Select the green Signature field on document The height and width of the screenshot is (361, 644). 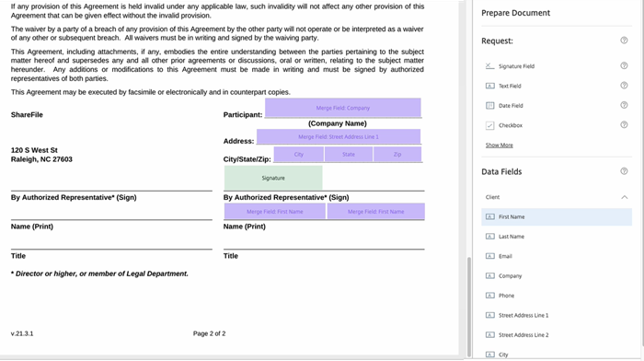click(x=273, y=178)
